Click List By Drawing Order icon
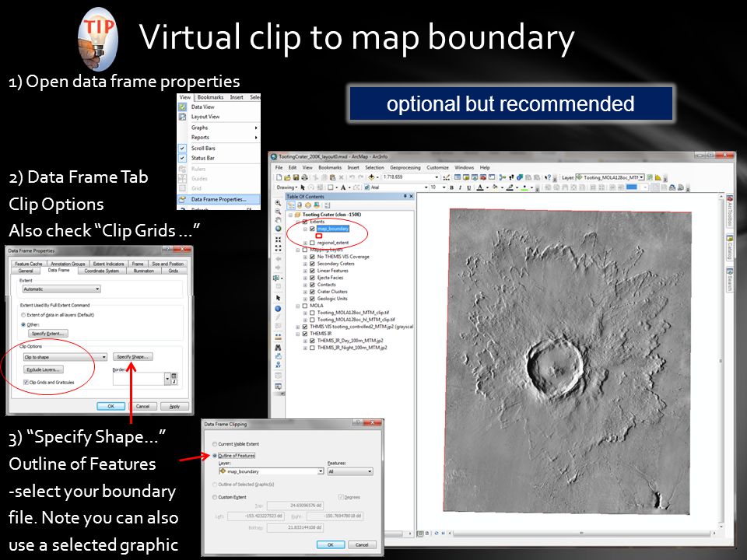The width and height of the screenshot is (747, 560). (x=291, y=205)
